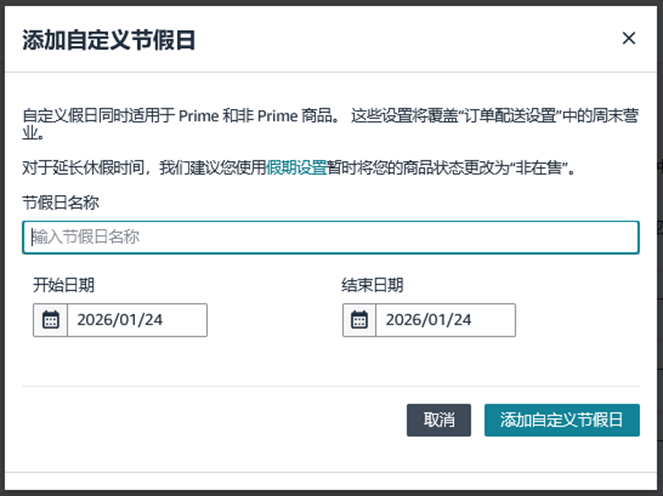Open the 假期设置 link
This screenshot has width=663, height=496.
click(297, 167)
